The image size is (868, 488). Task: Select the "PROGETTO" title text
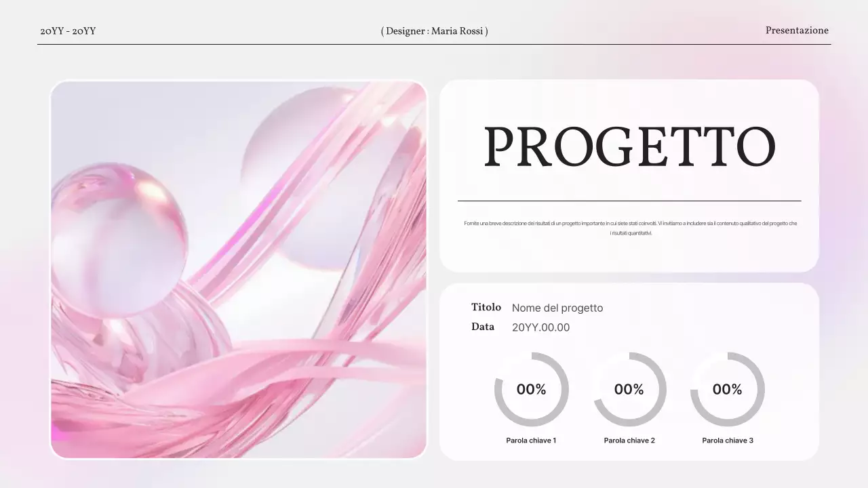click(629, 148)
